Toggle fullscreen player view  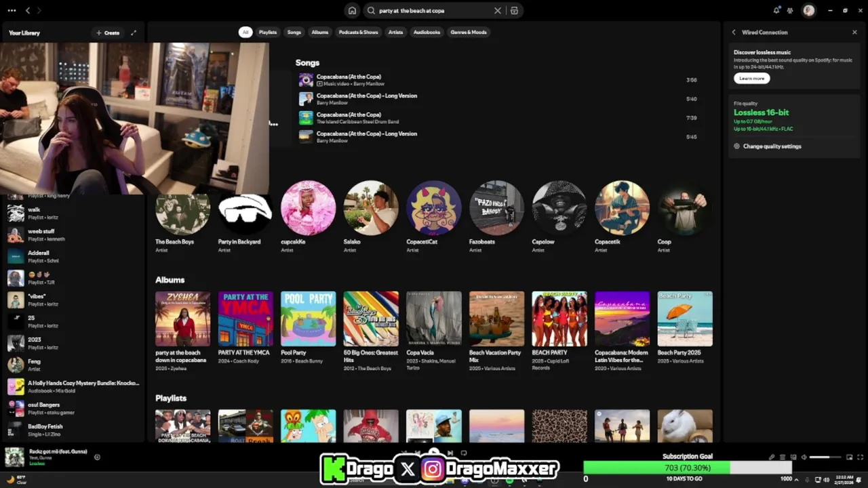pos(861,457)
